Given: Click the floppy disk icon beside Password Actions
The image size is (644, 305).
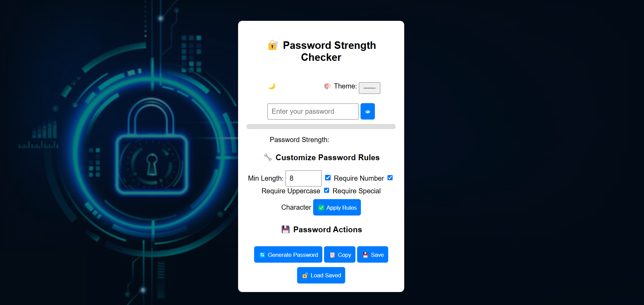Looking at the screenshot, I should click(286, 230).
